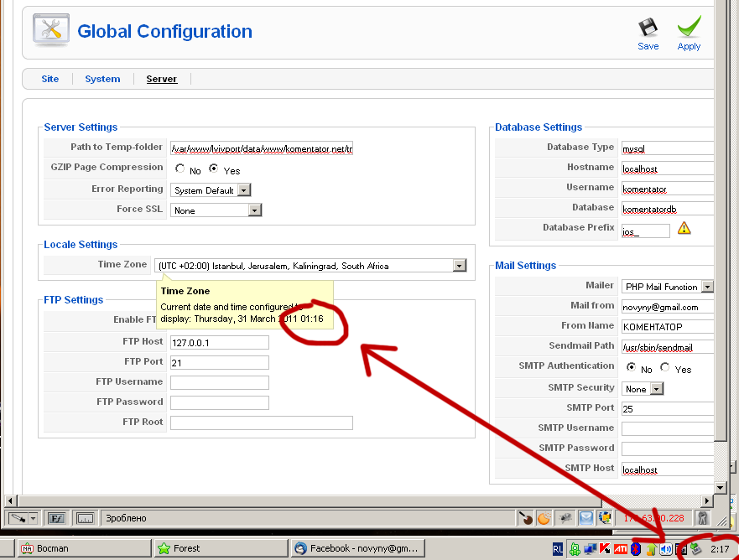Image resolution: width=739 pixels, height=560 pixels.
Task: Select Yes for GZIP Page Compression
Action: click(214, 169)
